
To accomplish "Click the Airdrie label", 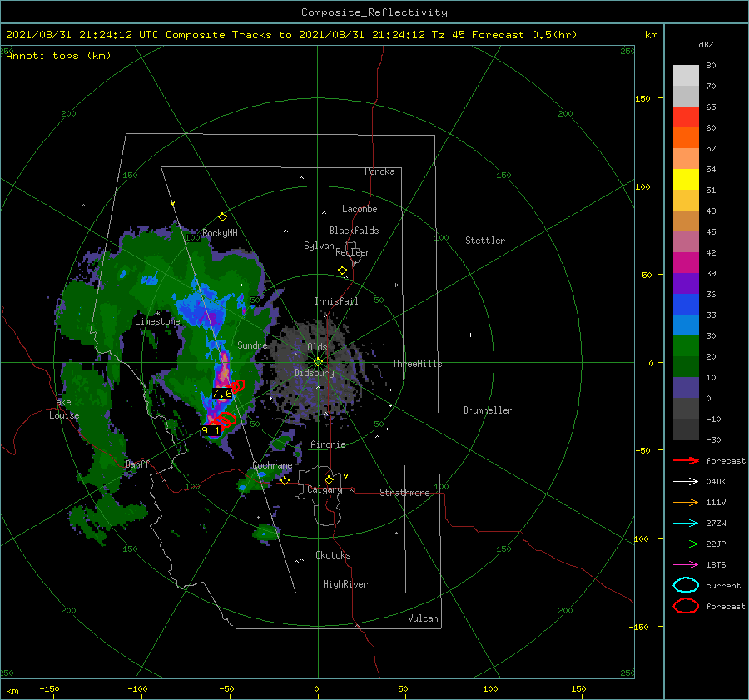I will [x=328, y=444].
